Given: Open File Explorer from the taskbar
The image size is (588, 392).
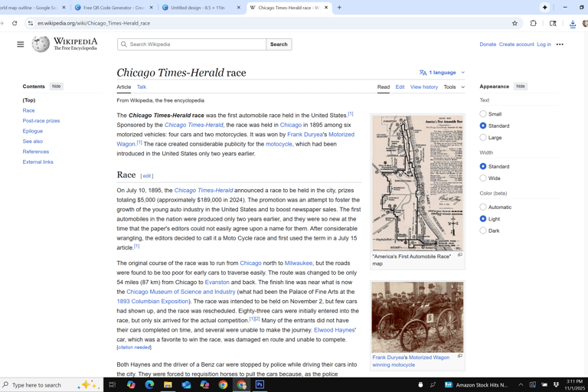Looking at the screenshot, I should click(x=168, y=385).
